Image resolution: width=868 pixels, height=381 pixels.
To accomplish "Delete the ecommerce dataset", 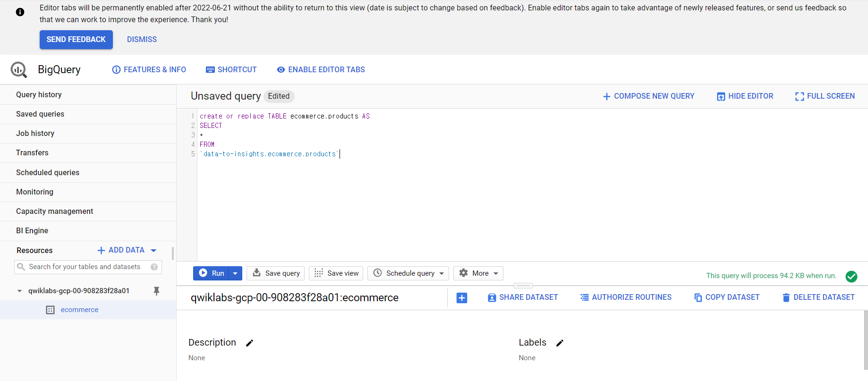I will pos(818,297).
